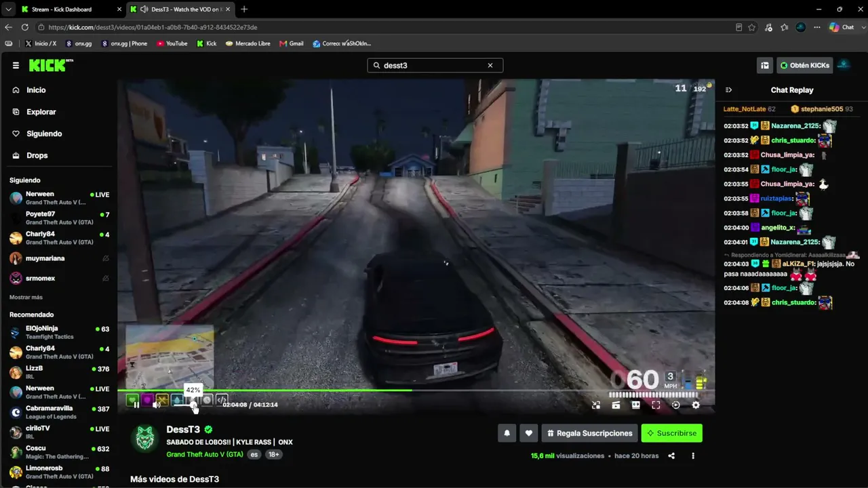Image resolution: width=868 pixels, height=488 pixels.
Task: Share the video with the share icon
Action: coord(671,456)
